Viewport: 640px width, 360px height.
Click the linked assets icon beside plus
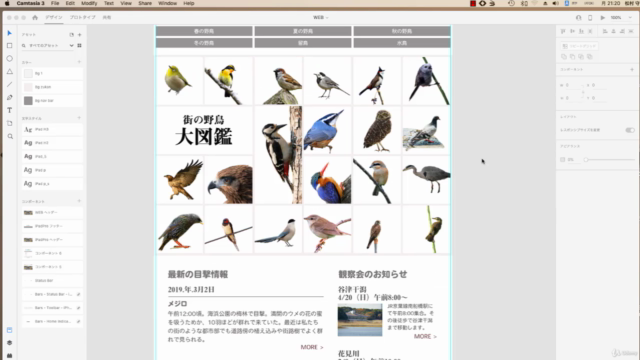71,35
